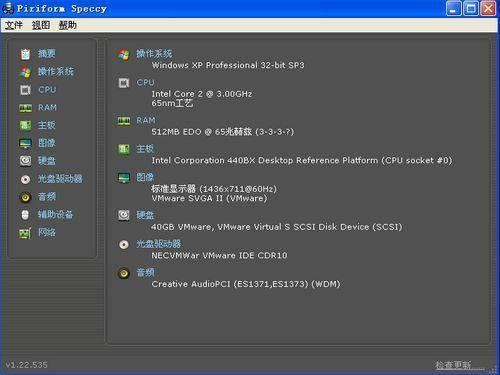Click text 'Windows XP Professional 32-bit SP3'
500x375 pixels.
(228, 65)
